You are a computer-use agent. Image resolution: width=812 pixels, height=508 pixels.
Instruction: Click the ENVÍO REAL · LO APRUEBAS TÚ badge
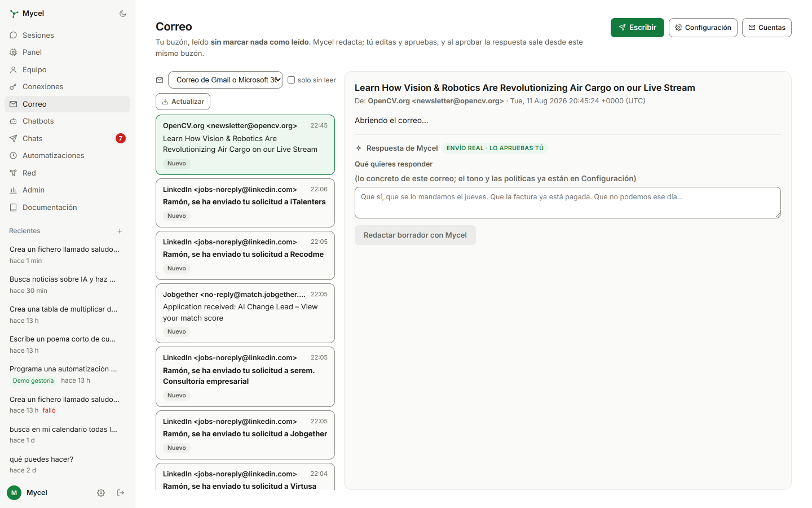click(x=495, y=148)
